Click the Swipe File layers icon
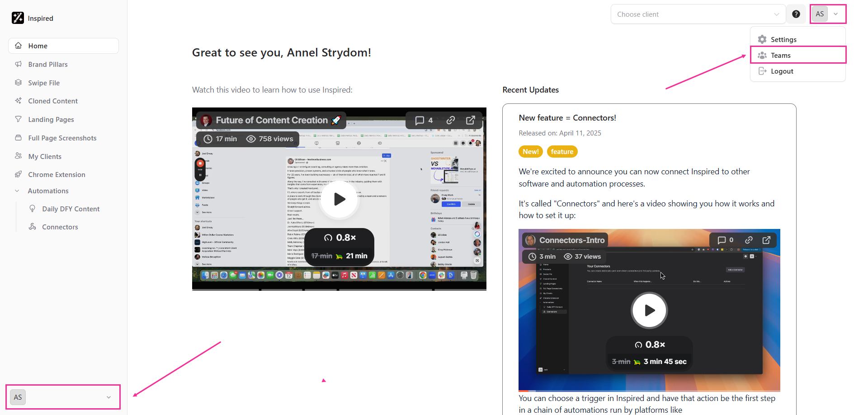The image size is (868, 415). (19, 83)
